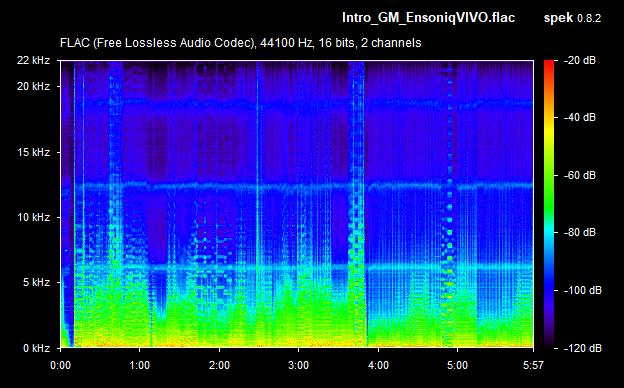Image resolution: width=624 pixels, height=388 pixels.
Task: Click the 22 kHz frequency axis label
Action: click(33, 60)
